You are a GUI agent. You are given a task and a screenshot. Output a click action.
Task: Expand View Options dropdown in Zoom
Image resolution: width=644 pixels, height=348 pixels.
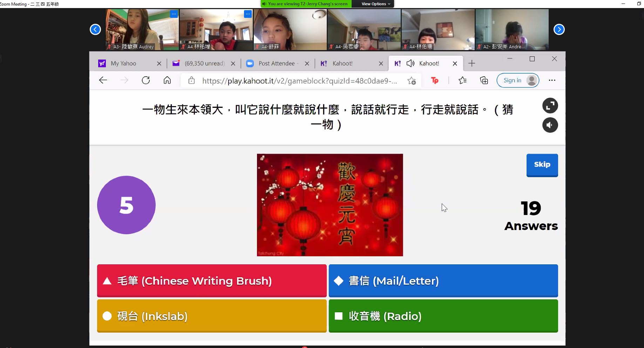tap(376, 4)
